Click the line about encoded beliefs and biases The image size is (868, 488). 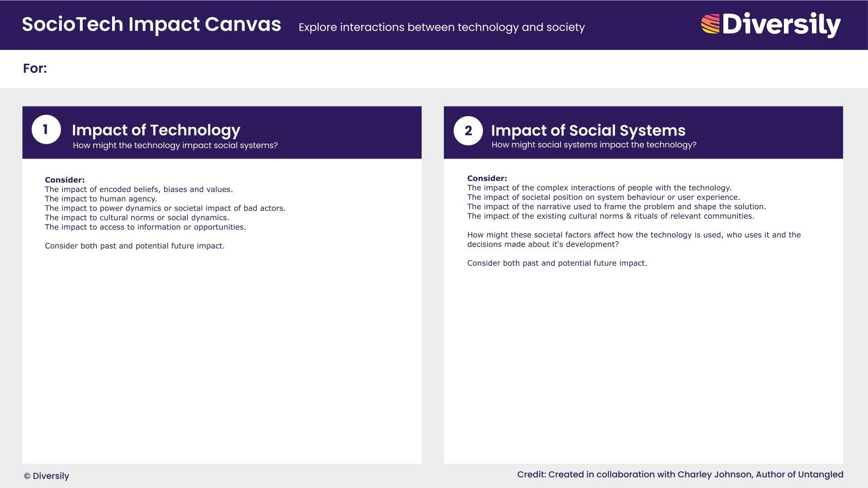(139, 189)
